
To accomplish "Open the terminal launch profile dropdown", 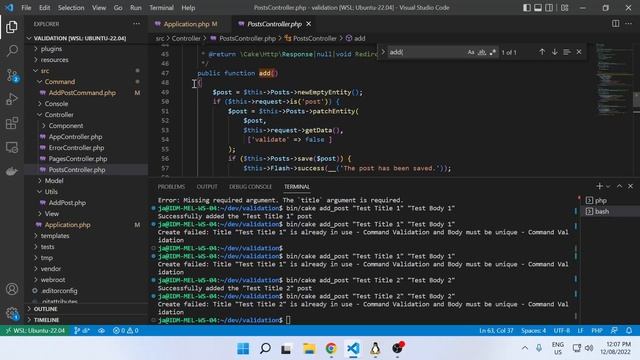I will click(x=608, y=187).
